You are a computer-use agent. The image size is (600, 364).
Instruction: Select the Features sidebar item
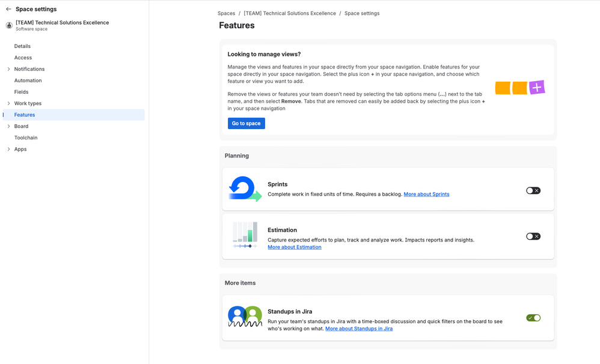(74, 115)
